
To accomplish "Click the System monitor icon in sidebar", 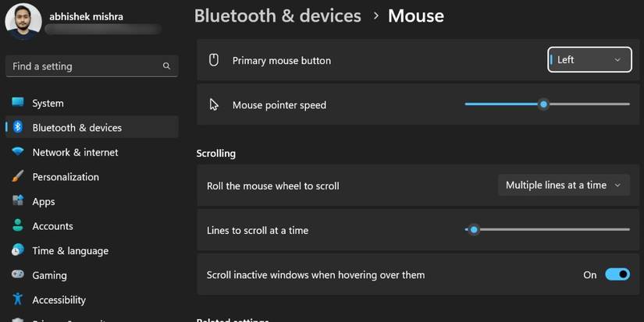I will (x=17, y=103).
